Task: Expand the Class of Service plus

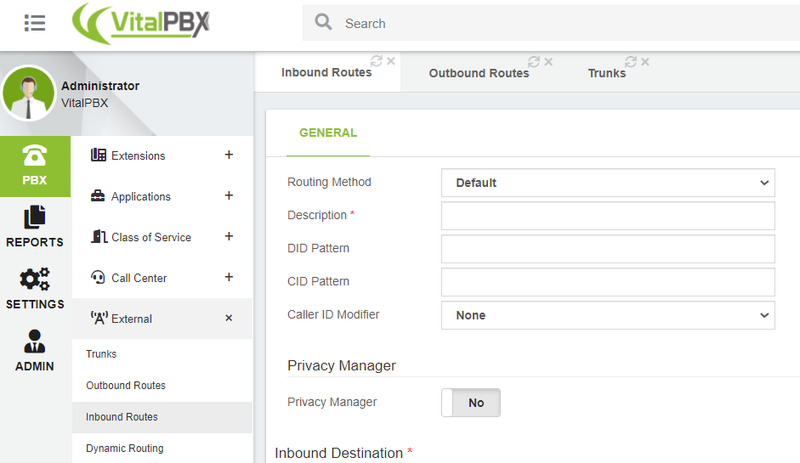Action: pyautogui.click(x=229, y=236)
